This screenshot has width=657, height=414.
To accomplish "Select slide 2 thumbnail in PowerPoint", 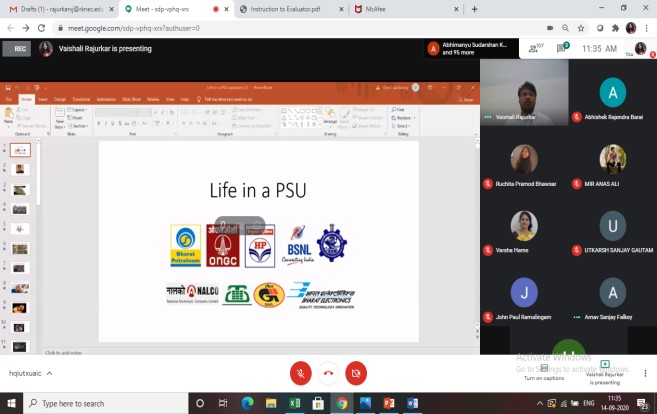I will 20,169.
